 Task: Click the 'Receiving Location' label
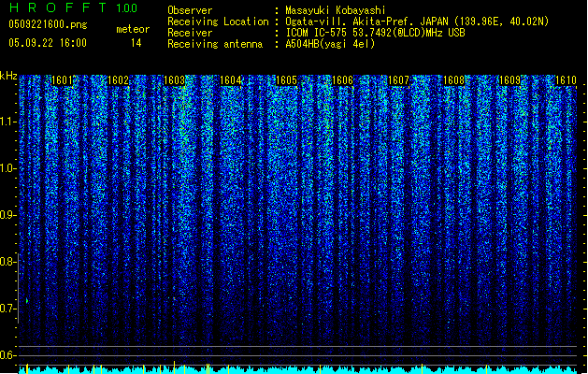(x=218, y=22)
